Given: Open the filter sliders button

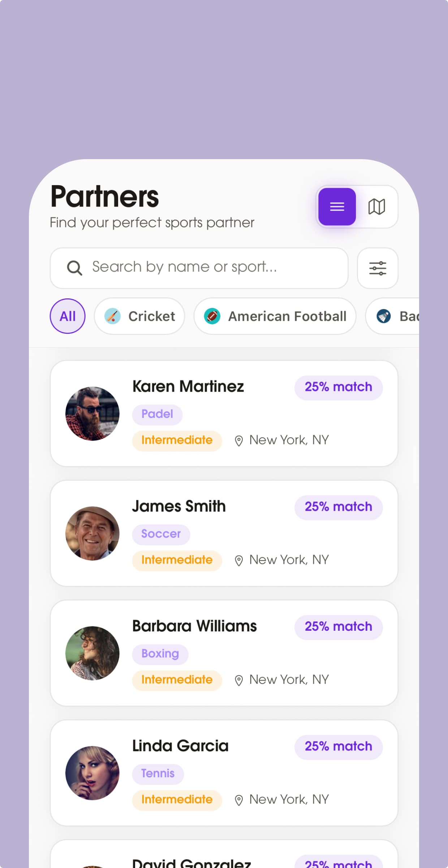Looking at the screenshot, I should click(378, 268).
